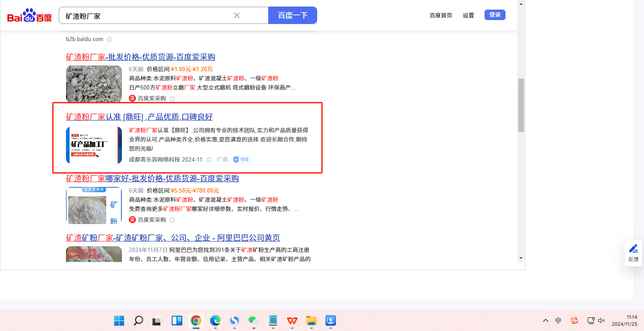This screenshot has height=331, width=644.
Task: Open 设置 in the top navigation
Action: pyautogui.click(x=468, y=15)
